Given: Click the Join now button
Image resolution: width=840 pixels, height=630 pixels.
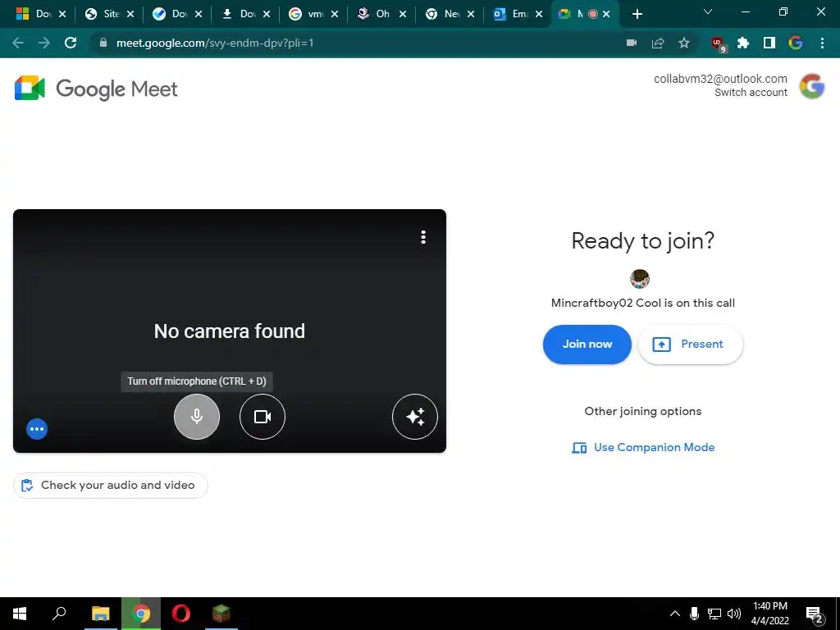Looking at the screenshot, I should [587, 345].
